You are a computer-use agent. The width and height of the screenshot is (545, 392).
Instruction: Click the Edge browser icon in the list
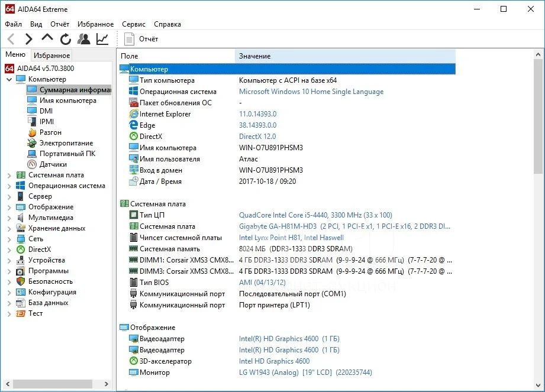click(134, 125)
